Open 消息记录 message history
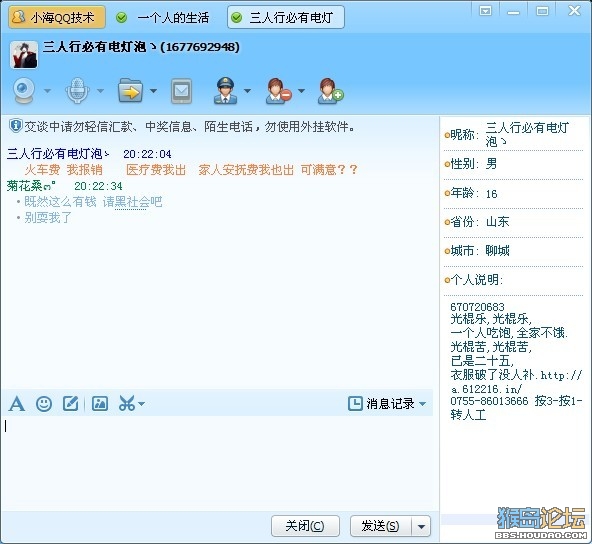Viewport: 592px width, 544px height. click(381, 404)
